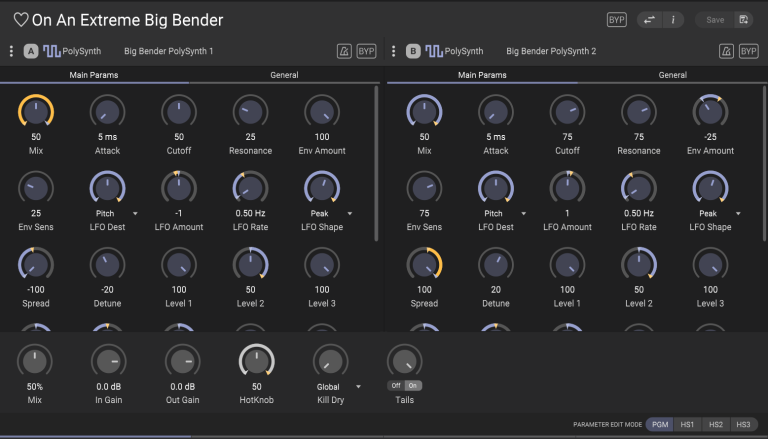The width and height of the screenshot is (768, 439).
Task: Select HS3 parameter edit mode
Action: click(x=744, y=424)
